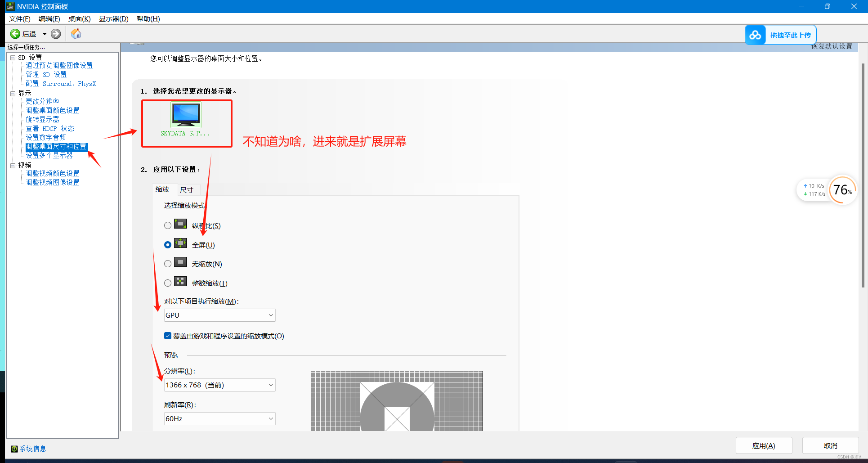Open 通过预览调整图像设置
The height and width of the screenshot is (463, 868).
(59, 66)
